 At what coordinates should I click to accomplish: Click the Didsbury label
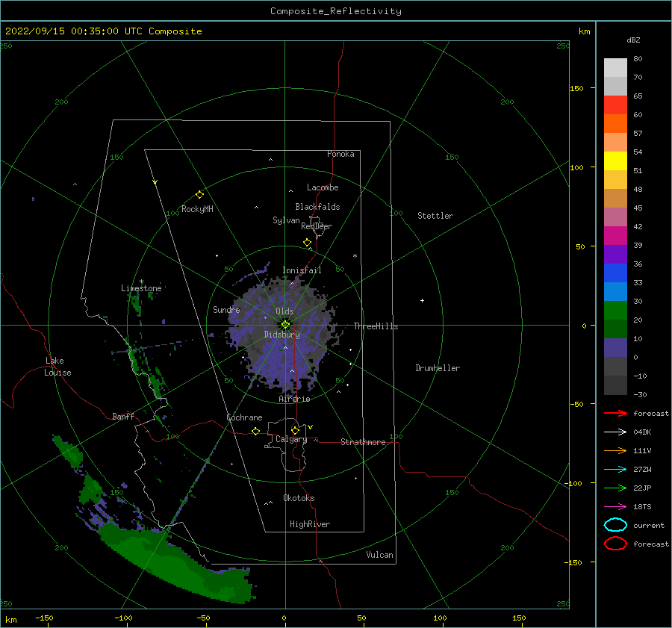pos(282,335)
